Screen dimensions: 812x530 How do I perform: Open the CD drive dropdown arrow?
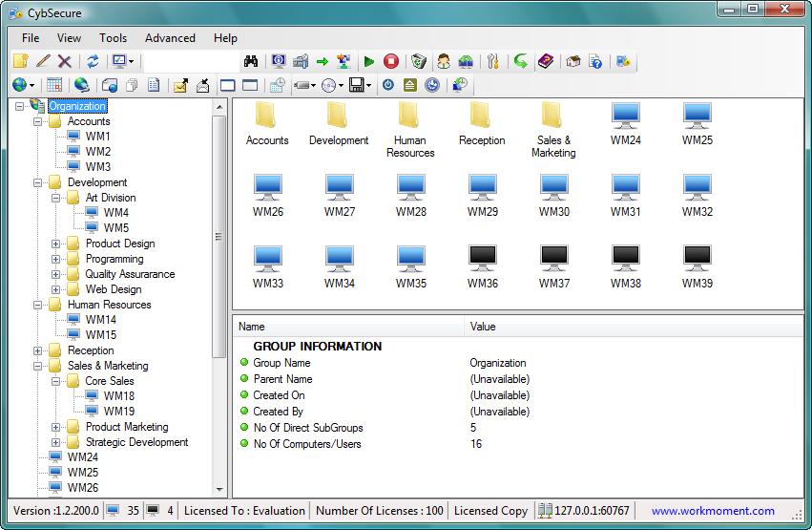(x=341, y=86)
